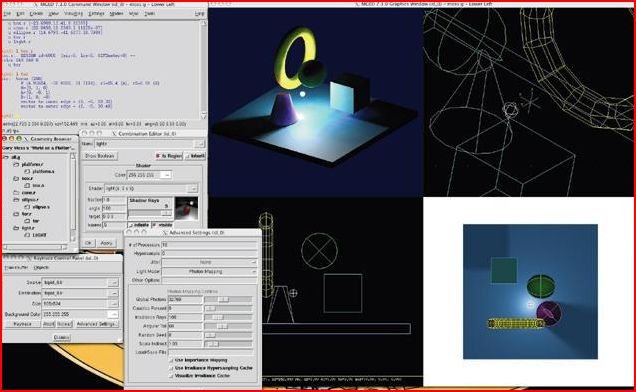The image size is (636, 392).
Task: Open the Settings menu in Command Window
Action: (x=96, y=14)
